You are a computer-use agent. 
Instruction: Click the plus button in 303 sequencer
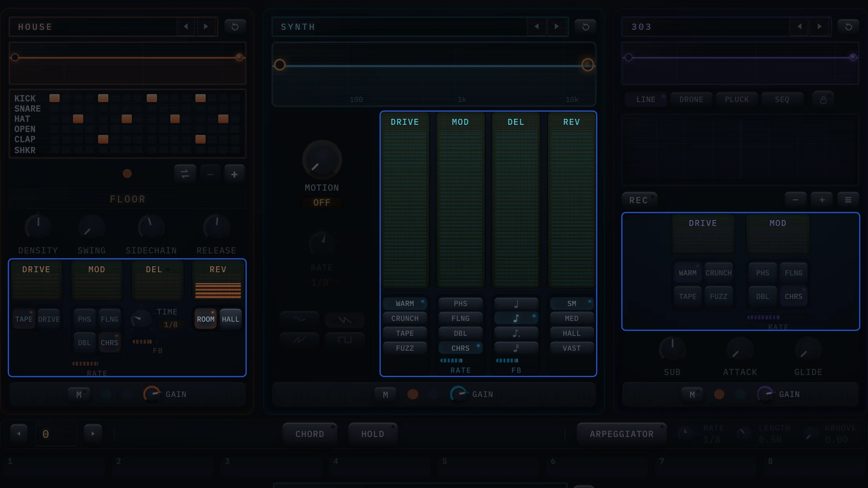(x=822, y=200)
